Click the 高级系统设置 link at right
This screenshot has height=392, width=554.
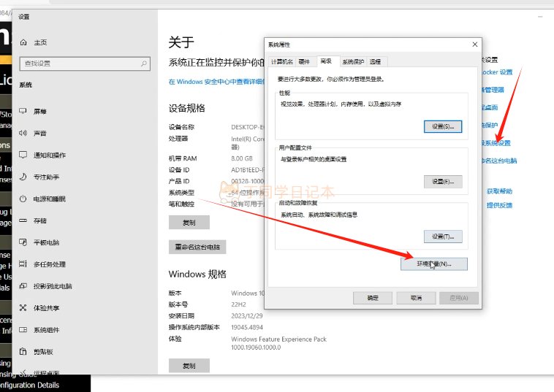click(496, 143)
